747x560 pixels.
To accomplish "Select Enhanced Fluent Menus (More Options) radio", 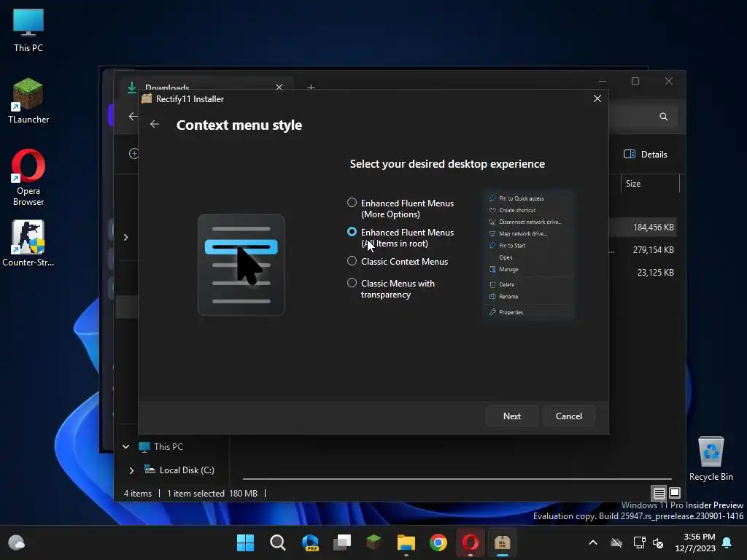I will [x=352, y=203].
